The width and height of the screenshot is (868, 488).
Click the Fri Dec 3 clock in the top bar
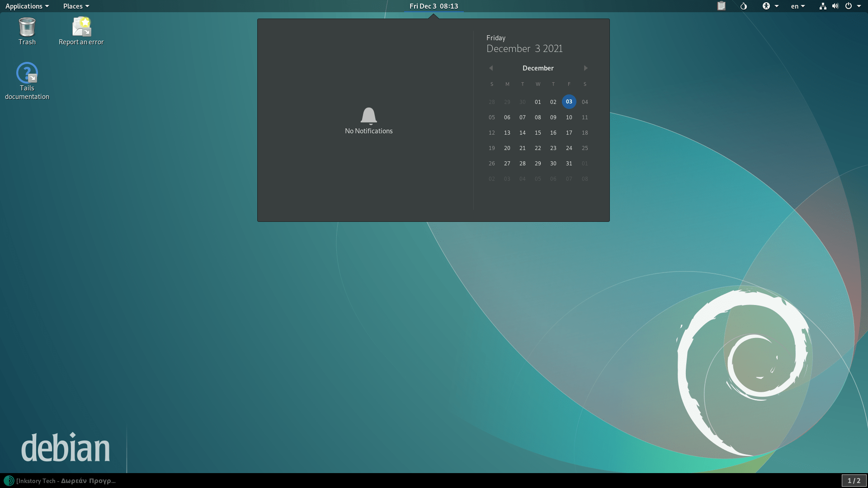pyautogui.click(x=434, y=6)
